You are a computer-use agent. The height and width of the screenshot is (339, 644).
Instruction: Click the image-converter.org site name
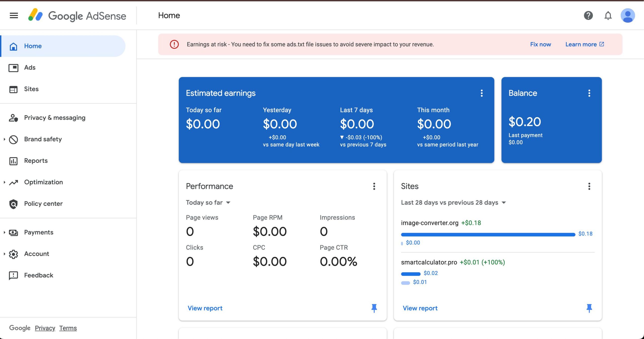[429, 223]
